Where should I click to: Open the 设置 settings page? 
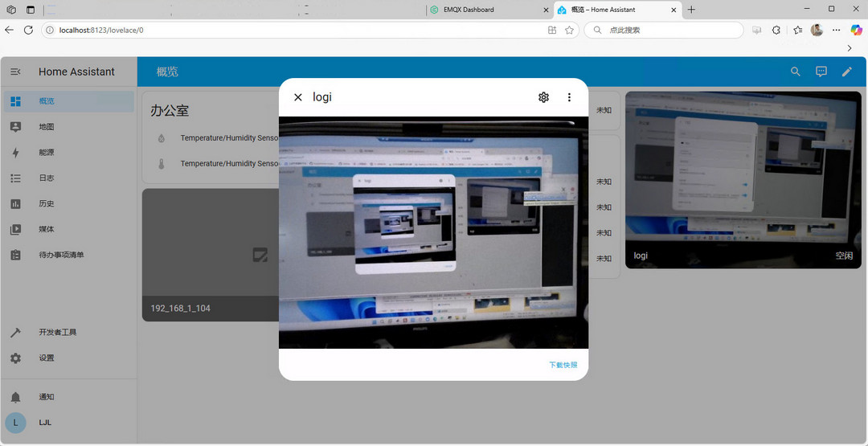(x=47, y=358)
